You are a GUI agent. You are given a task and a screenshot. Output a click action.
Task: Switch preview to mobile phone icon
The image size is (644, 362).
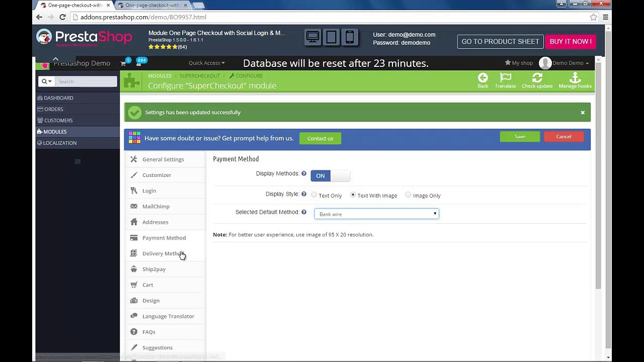click(350, 38)
